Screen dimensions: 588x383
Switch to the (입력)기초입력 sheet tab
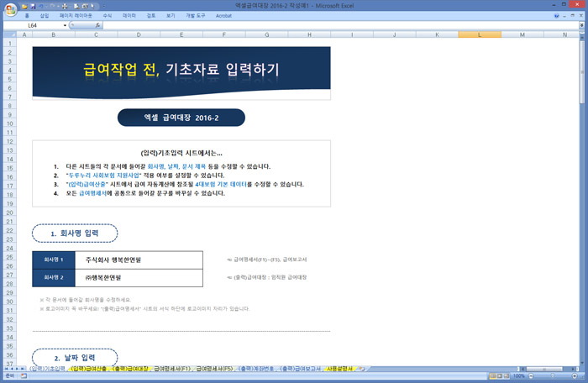[47, 369]
